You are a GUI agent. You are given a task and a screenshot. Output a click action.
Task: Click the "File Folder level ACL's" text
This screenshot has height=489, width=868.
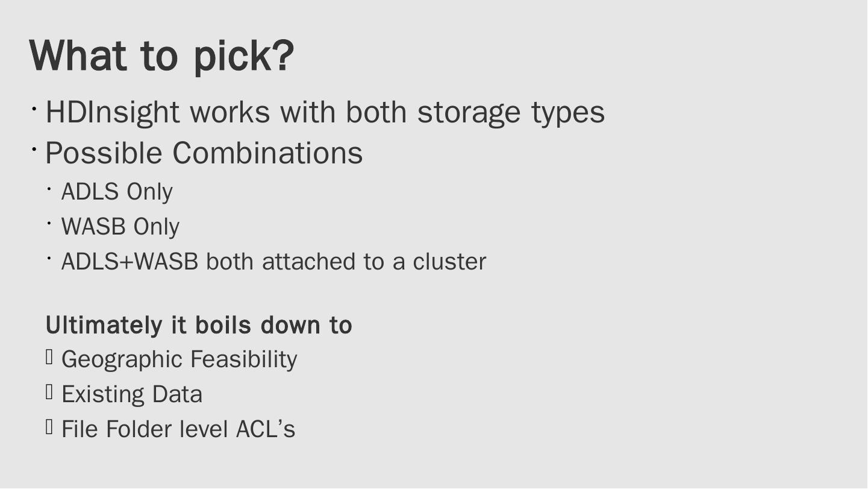178,429
